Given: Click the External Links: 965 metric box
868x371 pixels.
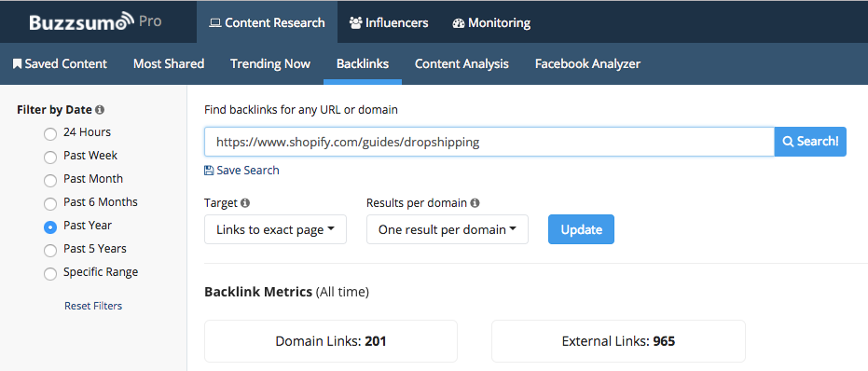Looking at the screenshot, I should click(618, 341).
